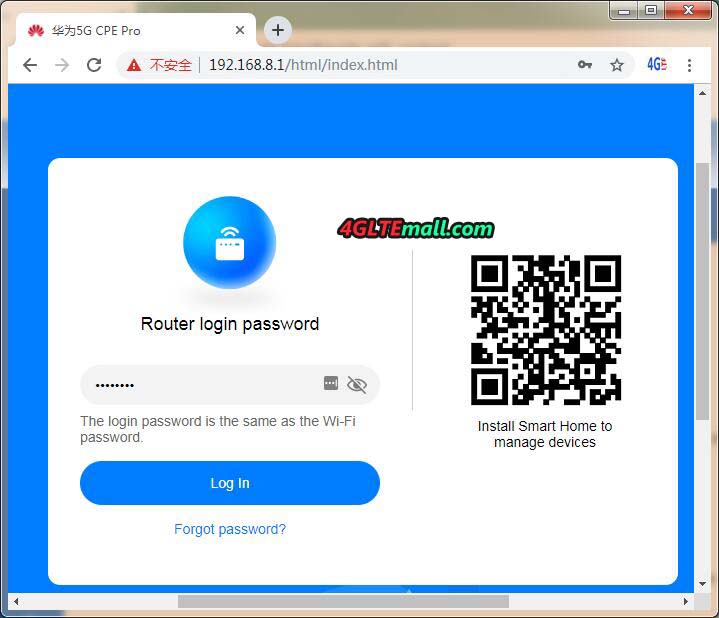This screenshot has width=719, height=618.
Task: Click the browser back arrow
Action: [30, 65]
